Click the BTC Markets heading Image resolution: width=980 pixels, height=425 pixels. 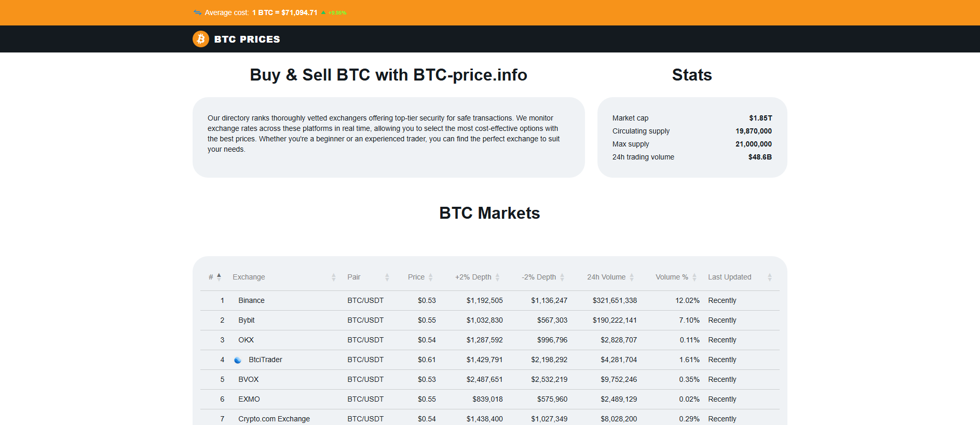[x=489, y=213]
